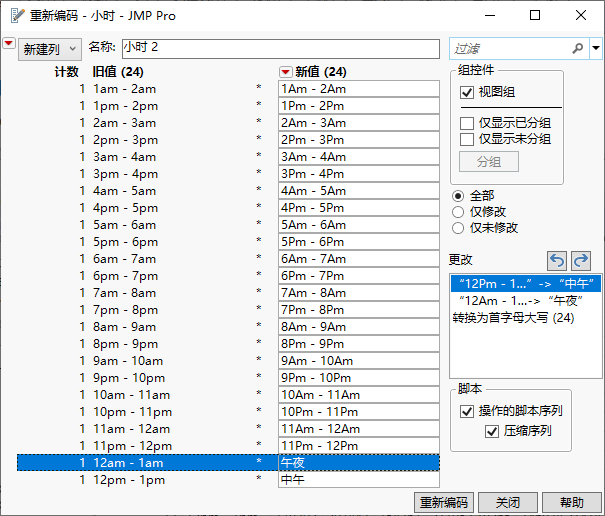605x516 pixels.
Task: Enable the 仅显示未分组 checkbox
Action: 467,139
